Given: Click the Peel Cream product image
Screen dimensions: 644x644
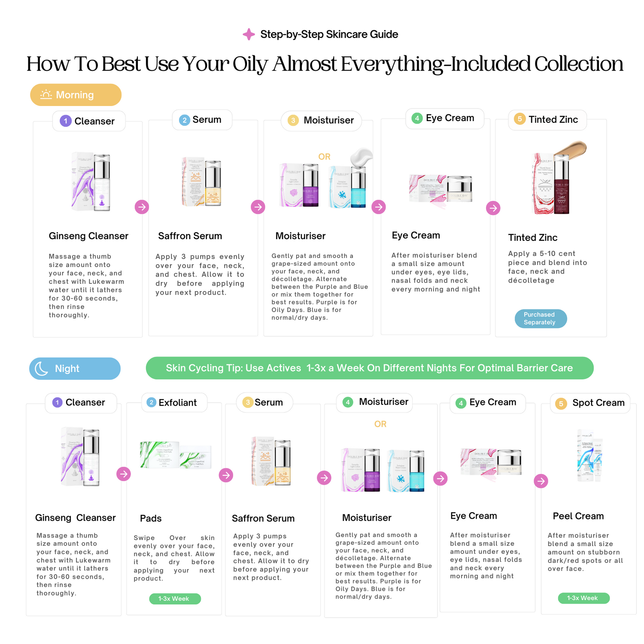Looking at the screenshot, I should (x=590, y=456).
